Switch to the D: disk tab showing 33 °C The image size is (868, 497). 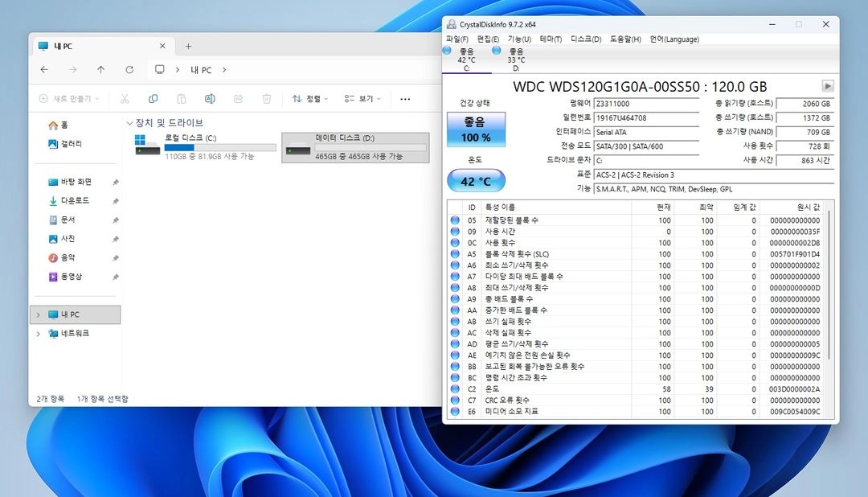coord(515,60)
